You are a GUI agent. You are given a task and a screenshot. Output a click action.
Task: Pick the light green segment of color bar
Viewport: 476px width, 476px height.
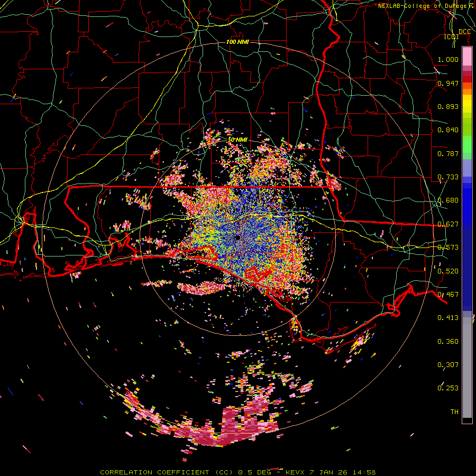click(467, 144)
